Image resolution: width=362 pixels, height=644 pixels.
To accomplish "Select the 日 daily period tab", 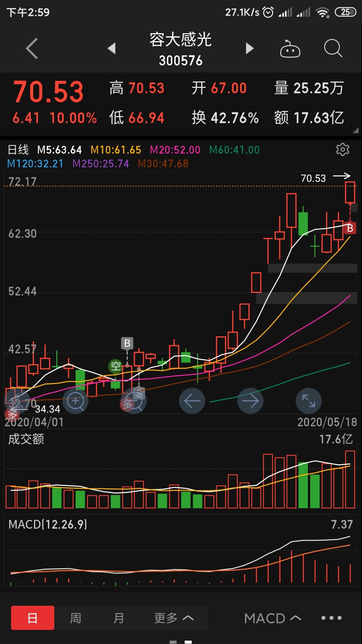I will point(33,618).
